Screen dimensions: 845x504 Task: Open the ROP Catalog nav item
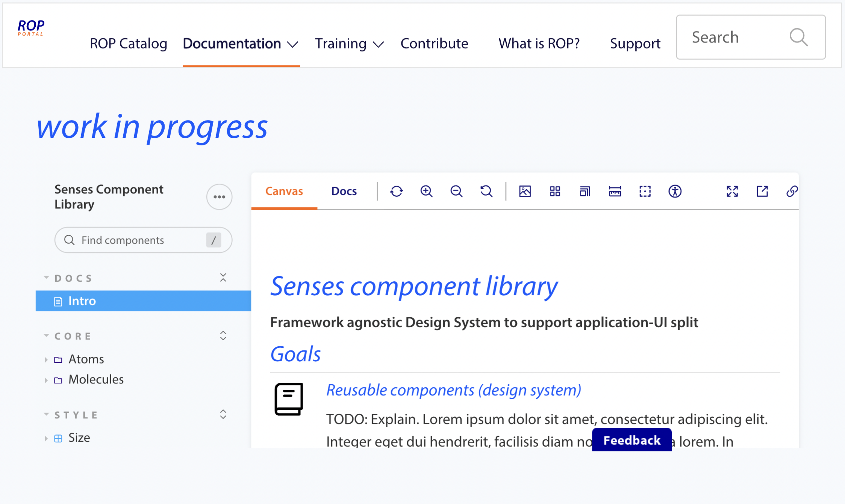pos(128,44)
